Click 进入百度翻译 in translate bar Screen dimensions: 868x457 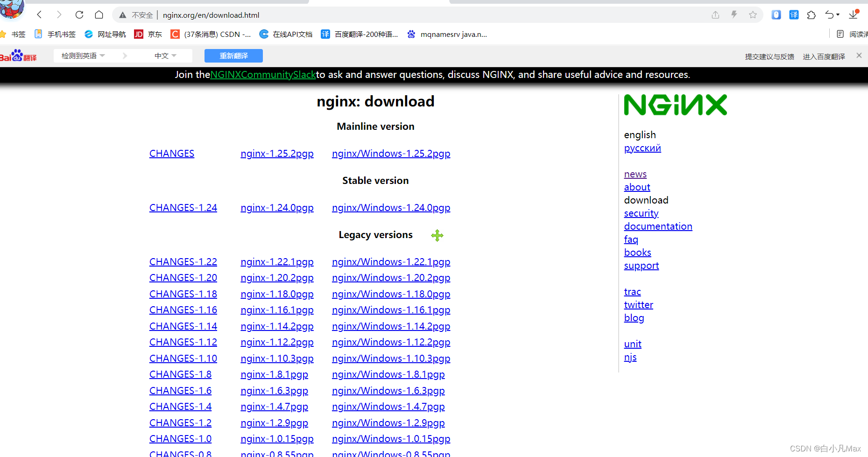pyautogui.click(x=824, y=56)
